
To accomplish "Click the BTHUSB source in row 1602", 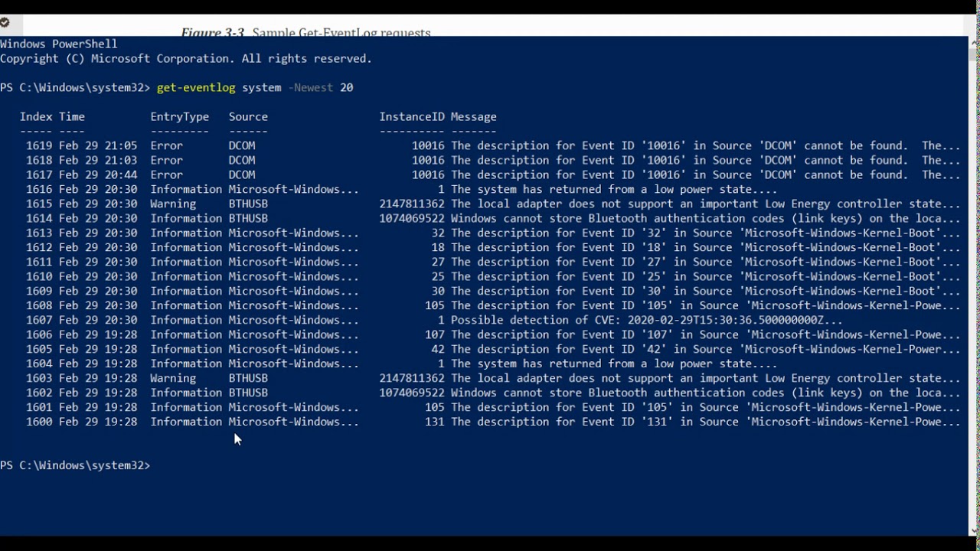I will click(248, 393).
